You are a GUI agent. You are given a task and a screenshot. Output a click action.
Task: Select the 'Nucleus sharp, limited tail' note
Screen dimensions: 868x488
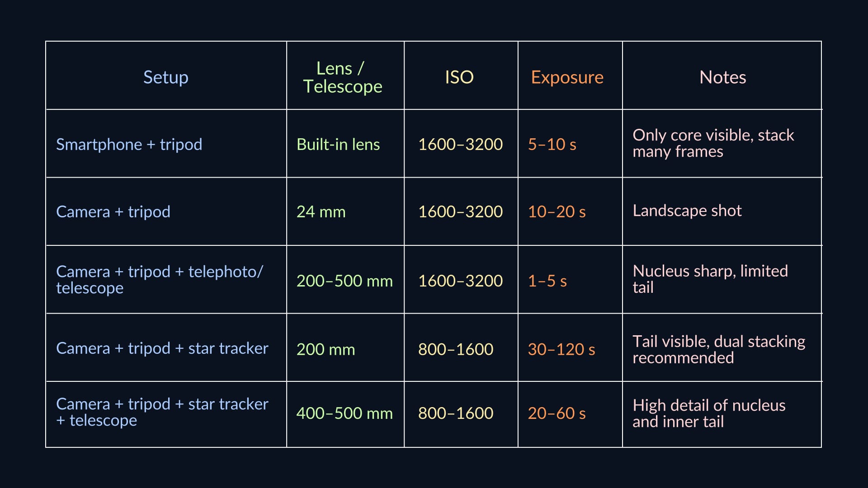710,279
